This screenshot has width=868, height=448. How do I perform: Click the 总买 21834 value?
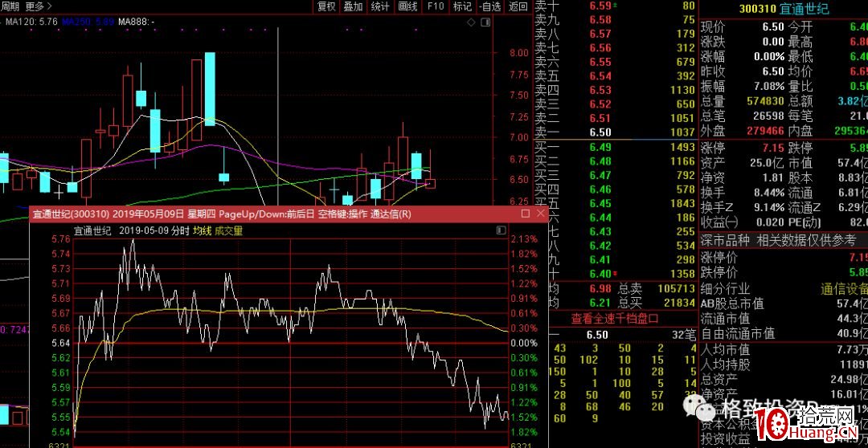(x=679, y=303)
